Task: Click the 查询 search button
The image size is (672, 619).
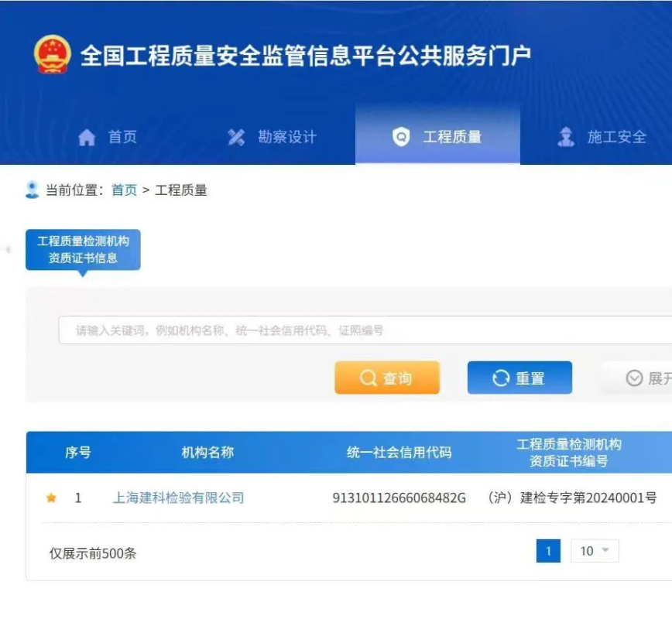Action: (387, 378)
